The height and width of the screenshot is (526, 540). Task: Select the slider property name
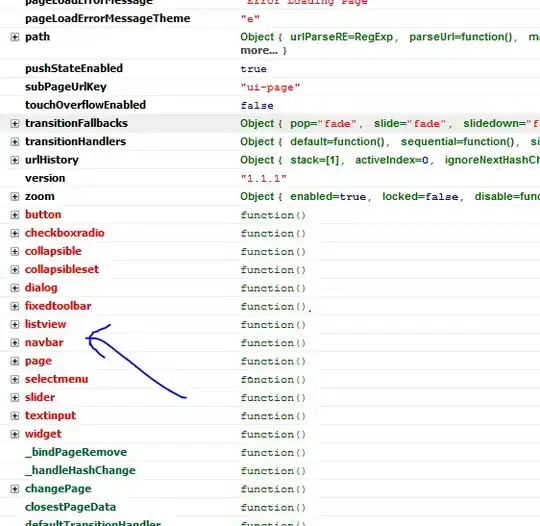40,397
